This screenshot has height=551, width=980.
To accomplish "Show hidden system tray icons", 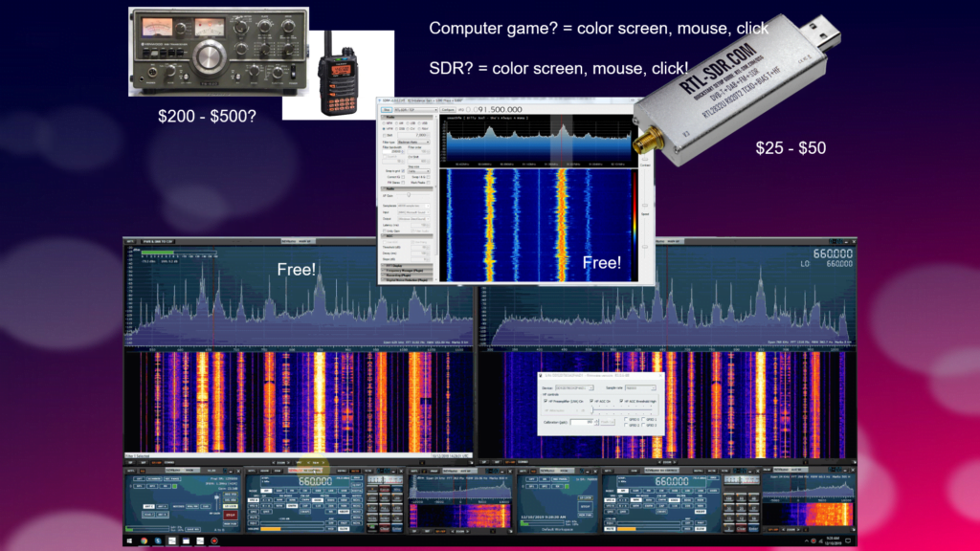I will click(x=806, y=541).
